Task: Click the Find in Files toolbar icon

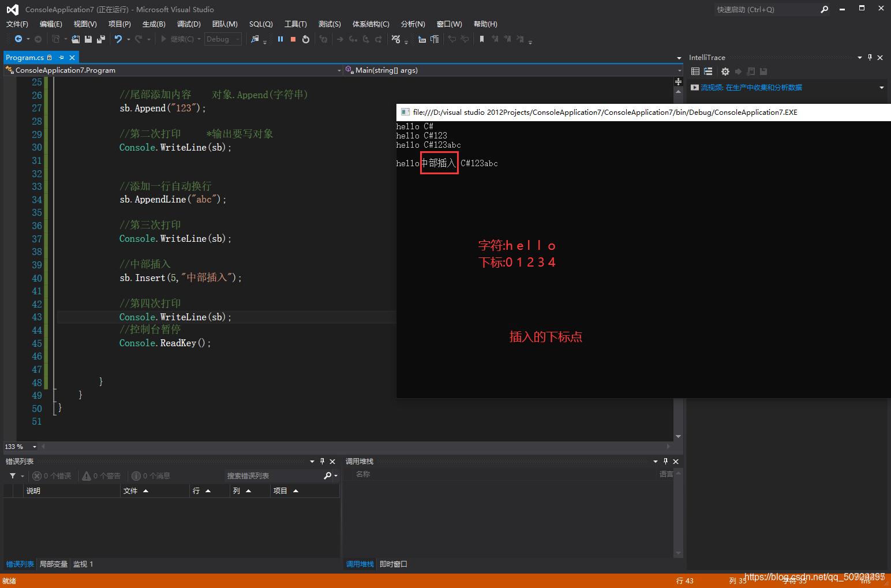Action: tap(255, 39)
